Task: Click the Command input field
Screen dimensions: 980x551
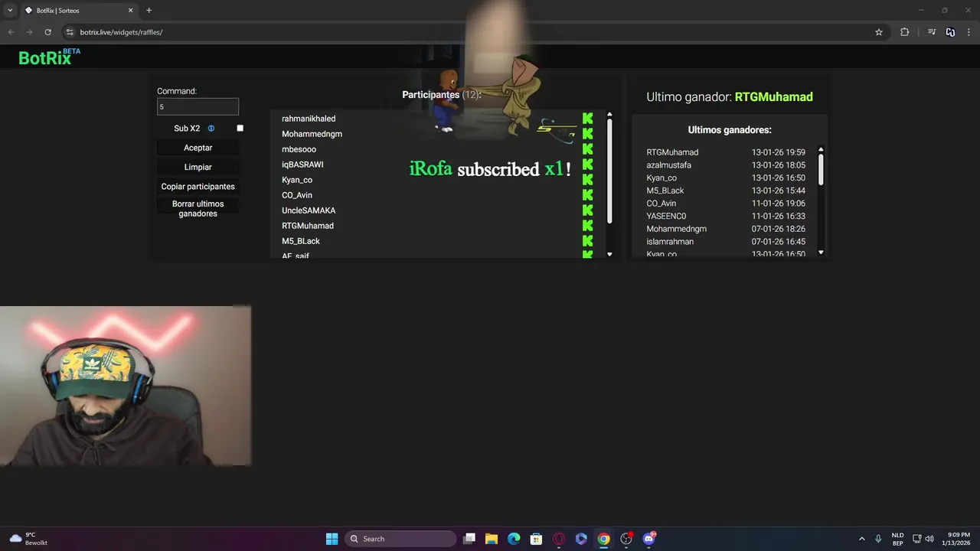Action: tap(198, 106)
